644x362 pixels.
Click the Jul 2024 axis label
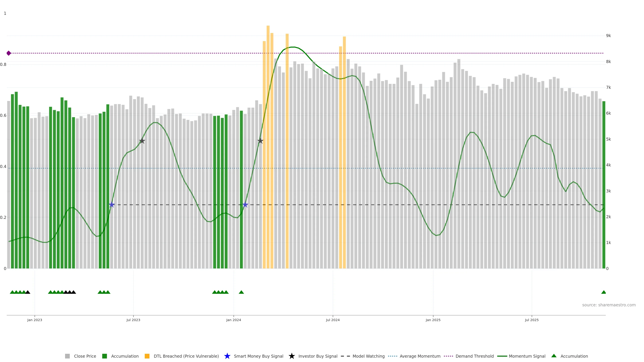333,320
